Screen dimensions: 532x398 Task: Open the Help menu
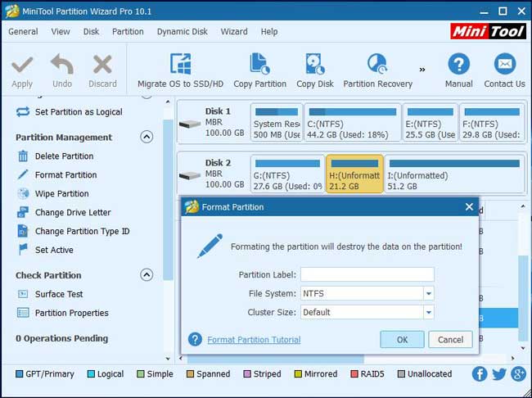coord(269,32)
